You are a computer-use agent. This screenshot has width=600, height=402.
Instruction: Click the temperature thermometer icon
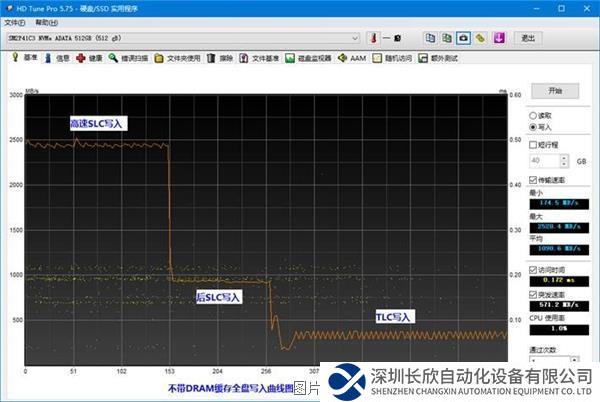[372, 38]
